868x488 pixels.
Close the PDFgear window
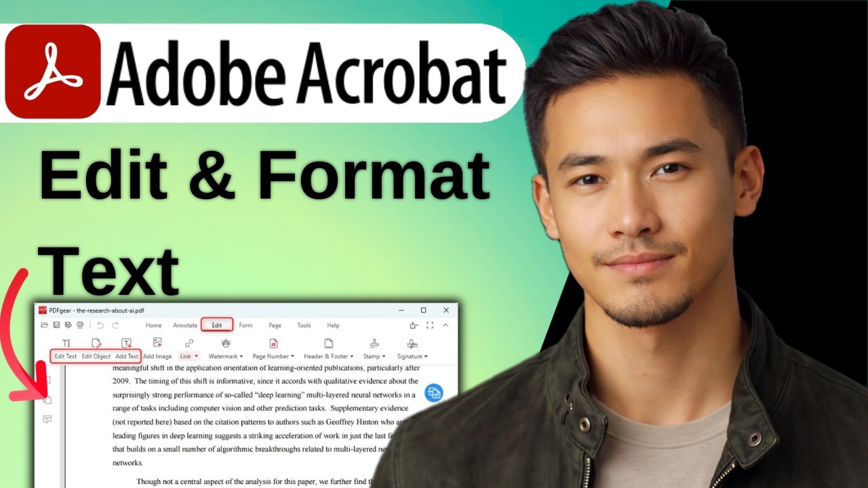[446, 310]
